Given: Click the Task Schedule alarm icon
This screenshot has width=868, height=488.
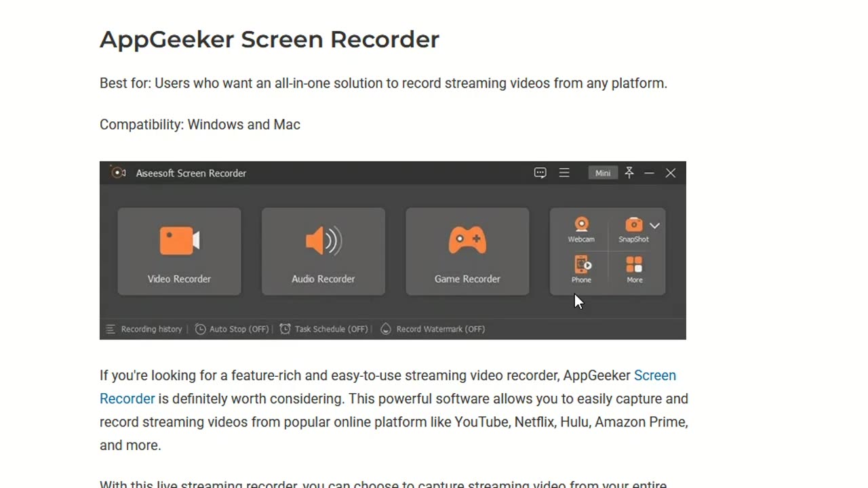Looking at the screenshot, I should point(285,329).
